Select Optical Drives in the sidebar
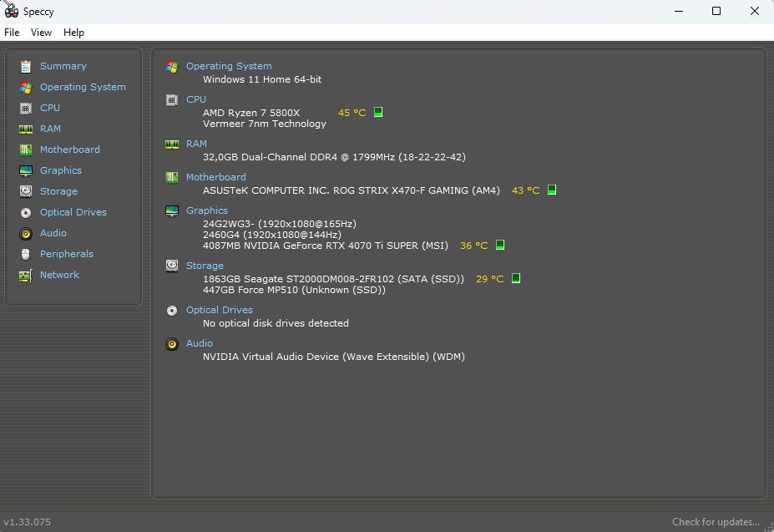 tap(73, 212)
